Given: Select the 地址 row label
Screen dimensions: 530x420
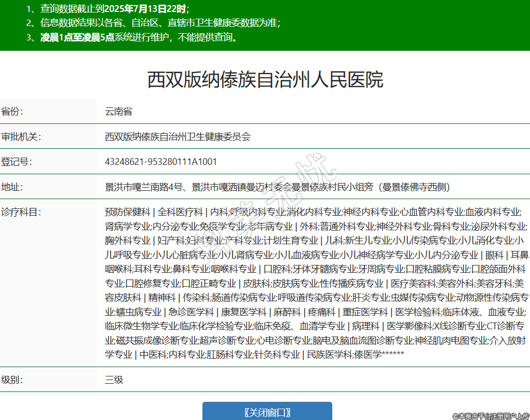Looking at the screenshot, I should 12,187.
